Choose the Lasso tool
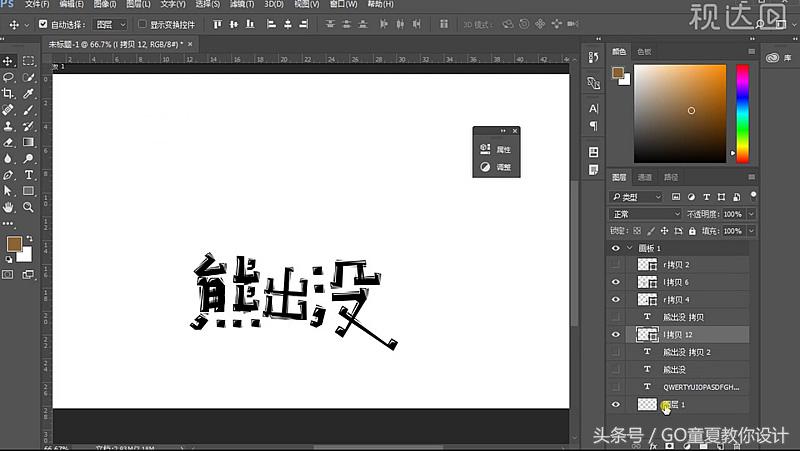The width and height of the screenshot is (800, 451). 8,77
